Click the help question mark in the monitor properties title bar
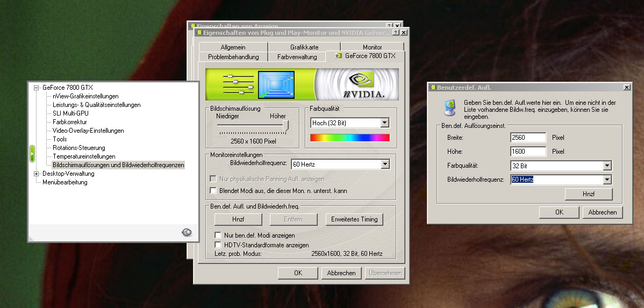The height and width of the screenshot is (308, 644). click(x=395, y=33)
